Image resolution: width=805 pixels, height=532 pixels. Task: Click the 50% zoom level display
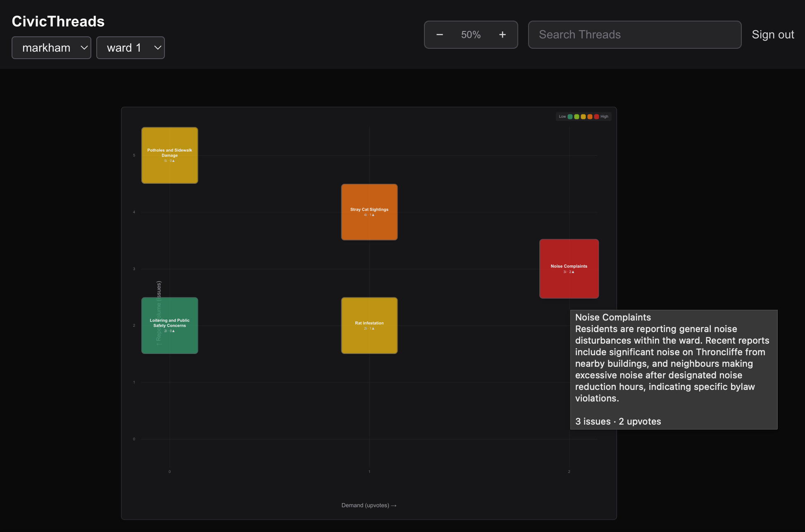click(471, 35)
